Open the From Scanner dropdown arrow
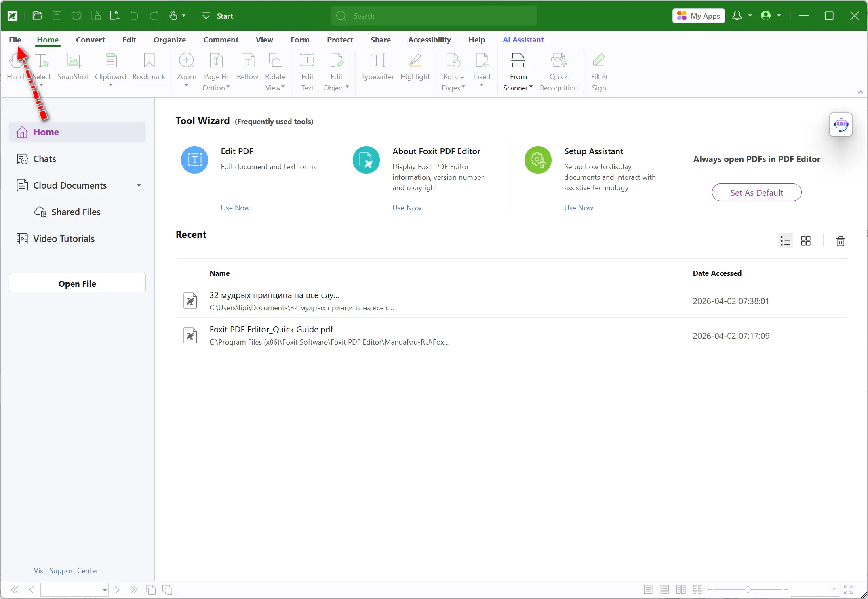Image resolution: width=868 pixels, height=599 pixels. coord(531,87)
